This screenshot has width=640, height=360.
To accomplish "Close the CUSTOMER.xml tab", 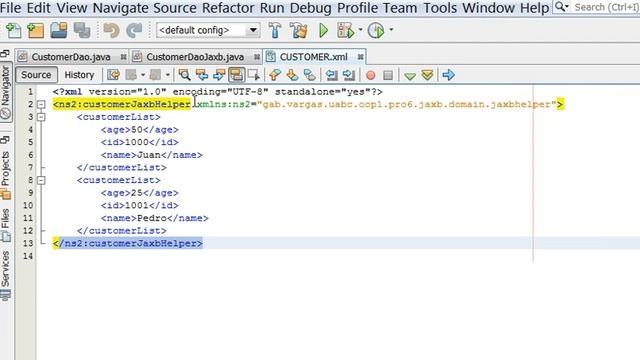I will coord(360,57).
